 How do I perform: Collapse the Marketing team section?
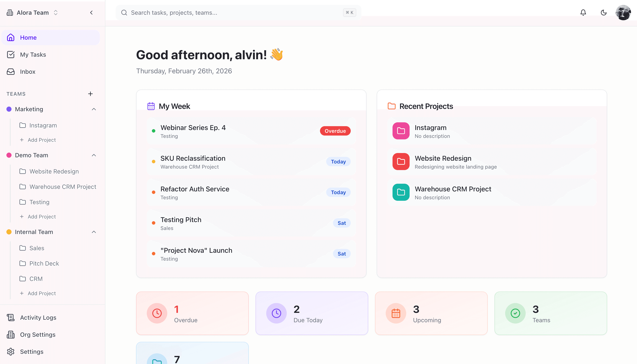tap(94, 109)
